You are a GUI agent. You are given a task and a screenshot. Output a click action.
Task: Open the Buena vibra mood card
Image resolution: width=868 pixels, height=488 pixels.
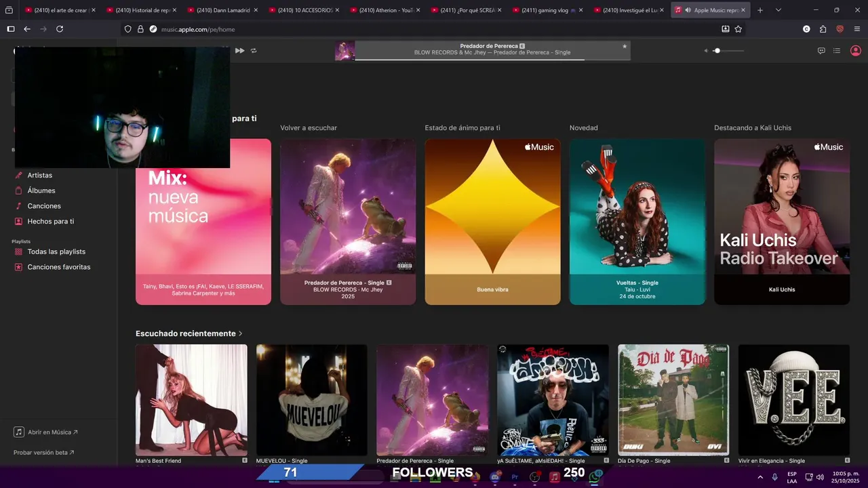pos(493,222)
